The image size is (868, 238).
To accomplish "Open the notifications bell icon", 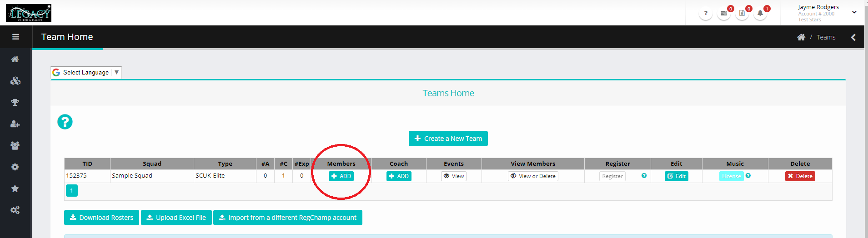I will coord(760,13).
